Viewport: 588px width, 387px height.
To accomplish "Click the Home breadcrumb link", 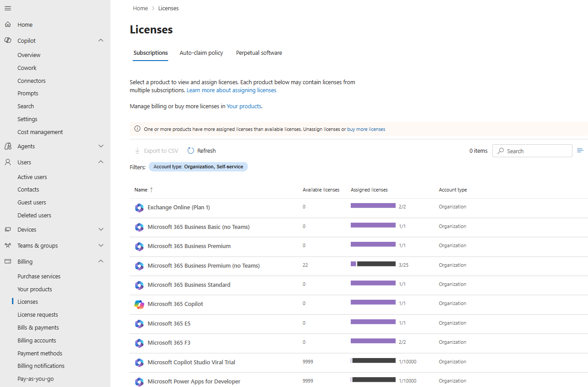I will coord(140,8).
